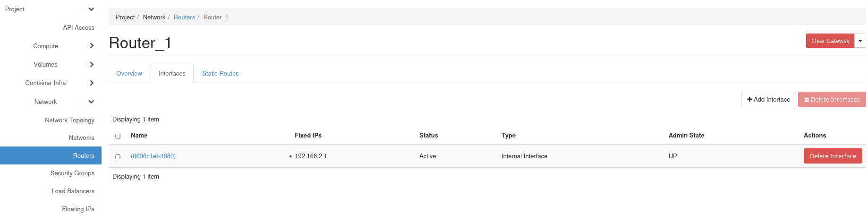Image resolution: width=868 pixels, height=215 pixels.
Task: Toggle the select-all checkbox in table header
Action: click(x=118, y=136)
